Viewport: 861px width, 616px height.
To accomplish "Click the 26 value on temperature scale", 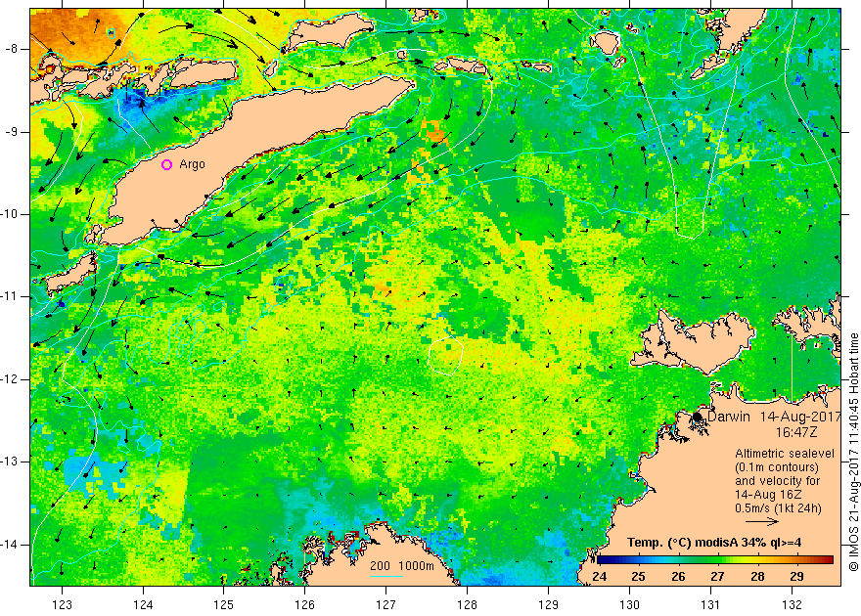I will pyautogui.click(x=678, y=577).
